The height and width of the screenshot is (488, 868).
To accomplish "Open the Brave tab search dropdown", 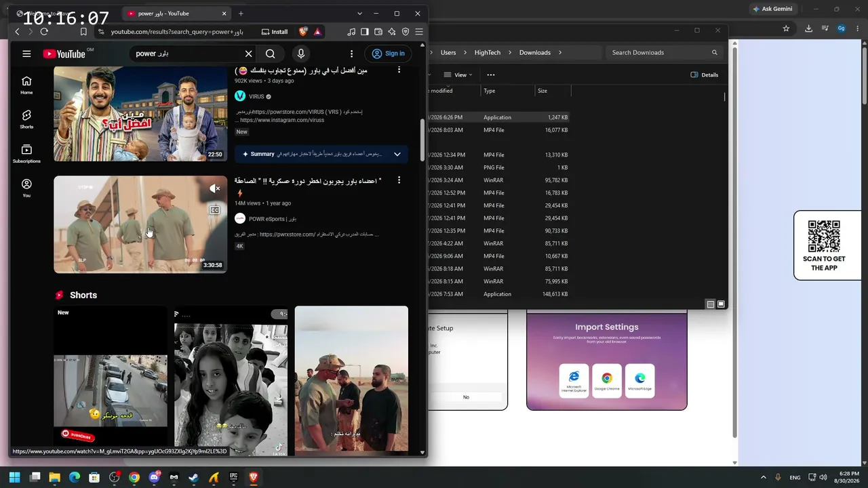I will pyautogui.click(x=359, y=14).
